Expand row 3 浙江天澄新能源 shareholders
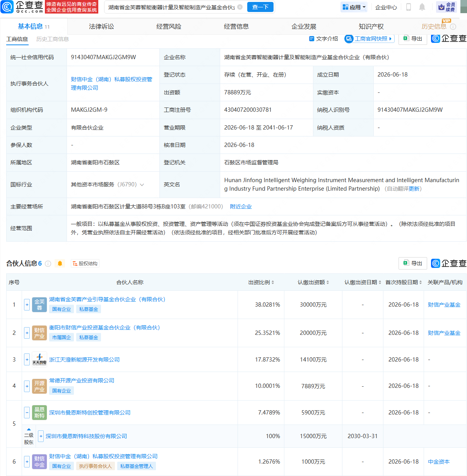467x476 pixels. click(x=27, y=359)
